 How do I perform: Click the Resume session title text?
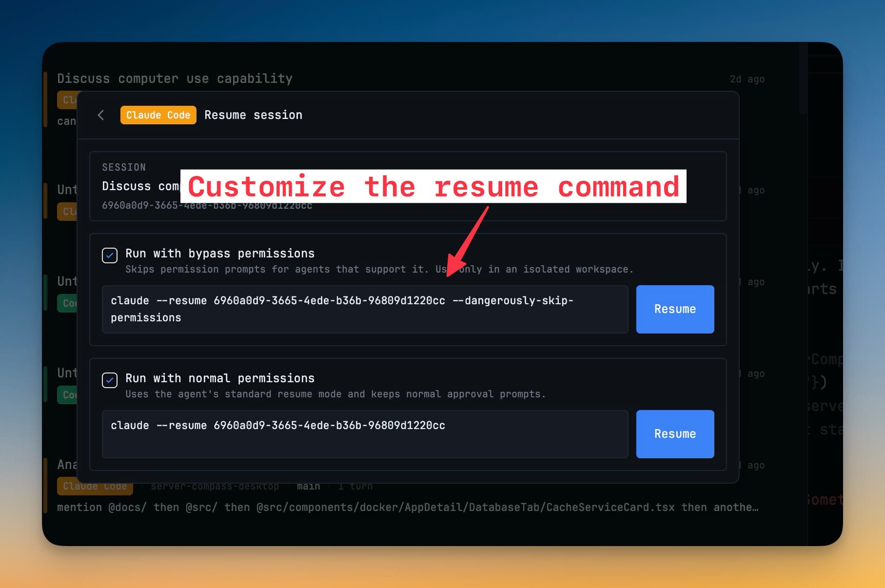point(253,115)
